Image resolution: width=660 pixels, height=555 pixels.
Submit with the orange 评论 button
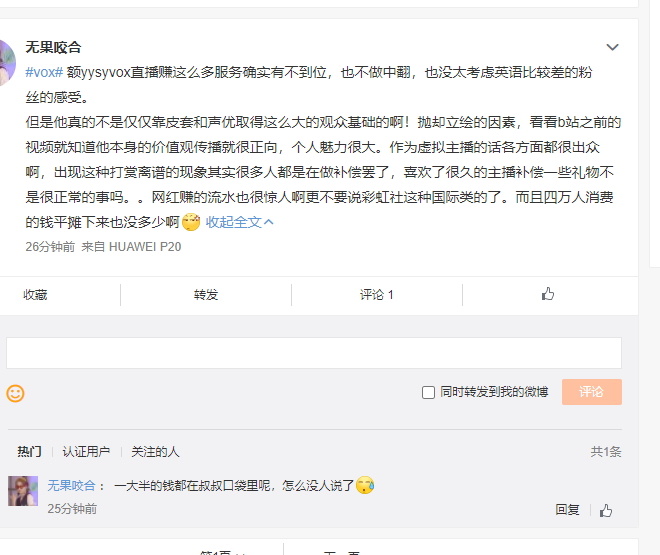(x=591, y=392)
